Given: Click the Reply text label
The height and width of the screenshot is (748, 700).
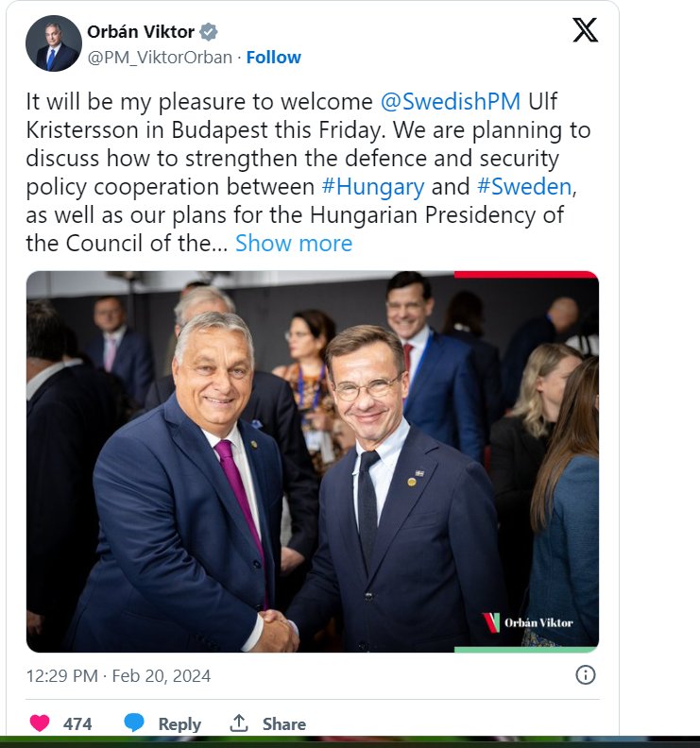Looking at the screenshot, I should click(179, 724).
